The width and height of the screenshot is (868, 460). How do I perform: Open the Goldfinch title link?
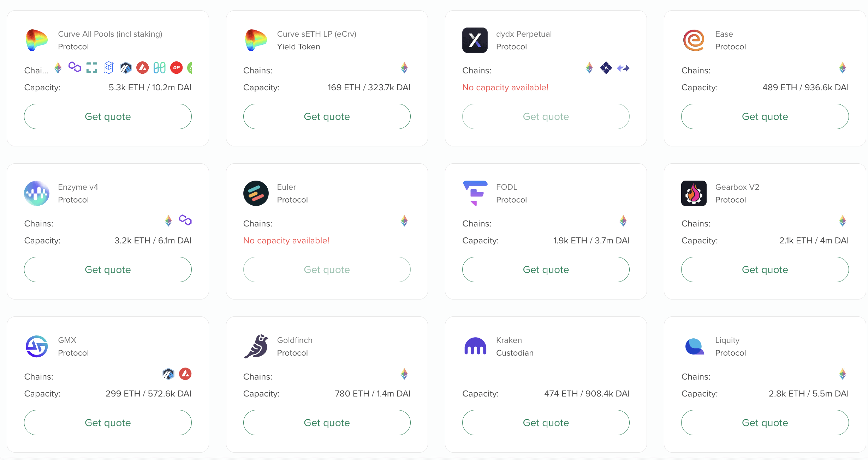[x=295, y=340]
